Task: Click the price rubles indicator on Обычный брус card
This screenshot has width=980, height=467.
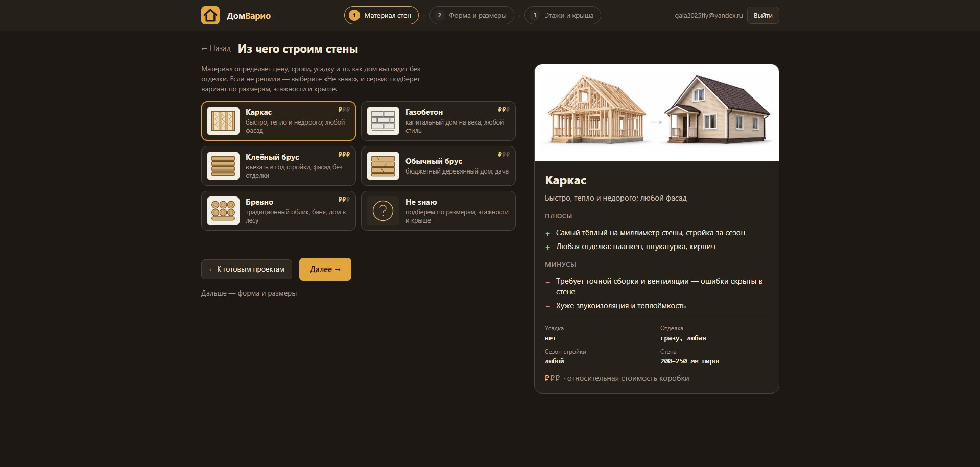Action: (504, 155)
